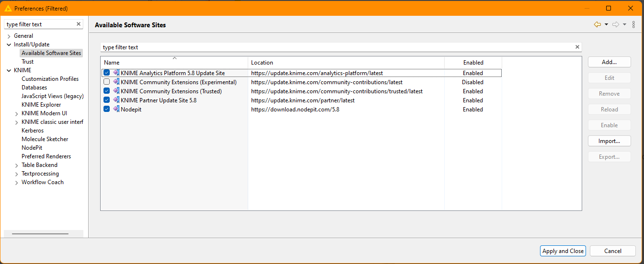Click the back navigation arrow icon
Image resolution: width=644 pixels, height=264 pixels.
pyautogui.click(x=597, y=24)
